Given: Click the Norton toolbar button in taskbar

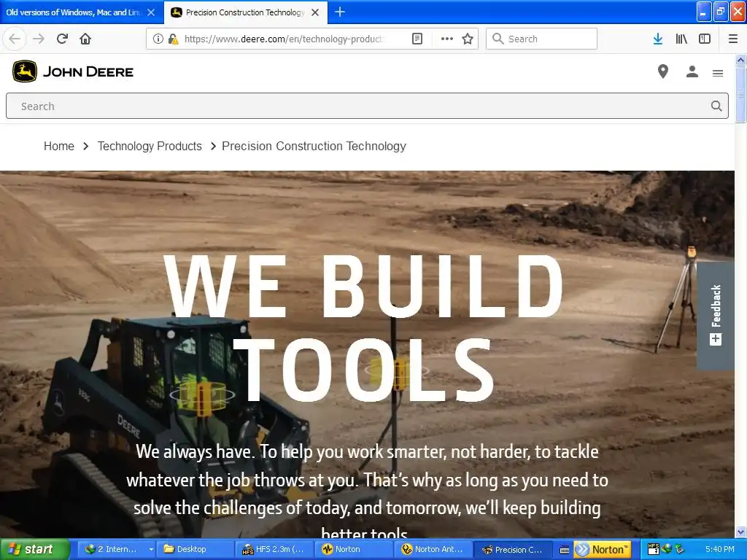Looking at the screenshot, I should (x=602, y=549).
